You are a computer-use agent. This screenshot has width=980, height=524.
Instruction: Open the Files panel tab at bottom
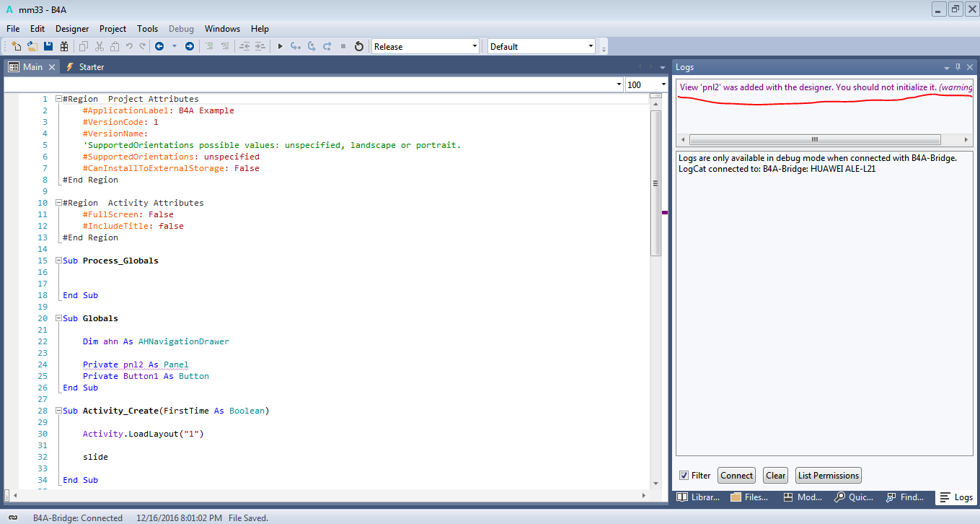pyautogui.click(x=749, y=497)
